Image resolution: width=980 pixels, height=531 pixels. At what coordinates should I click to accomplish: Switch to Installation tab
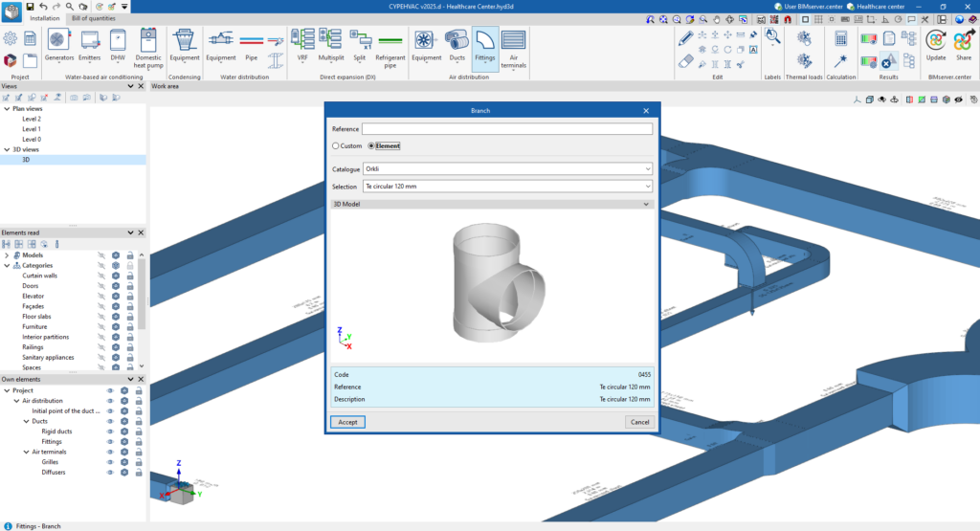point(45,19)
